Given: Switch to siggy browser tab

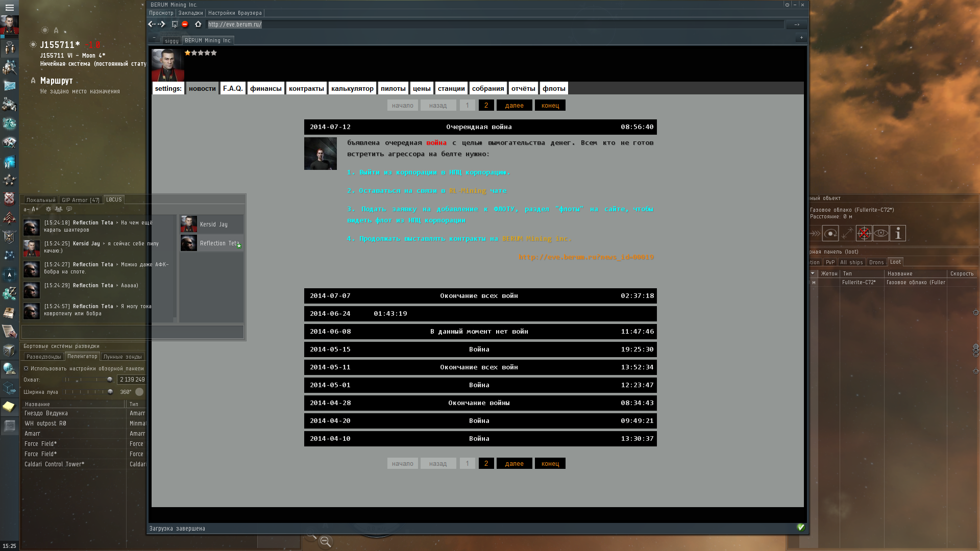Looking at the screenshot, I should [171, 41].
